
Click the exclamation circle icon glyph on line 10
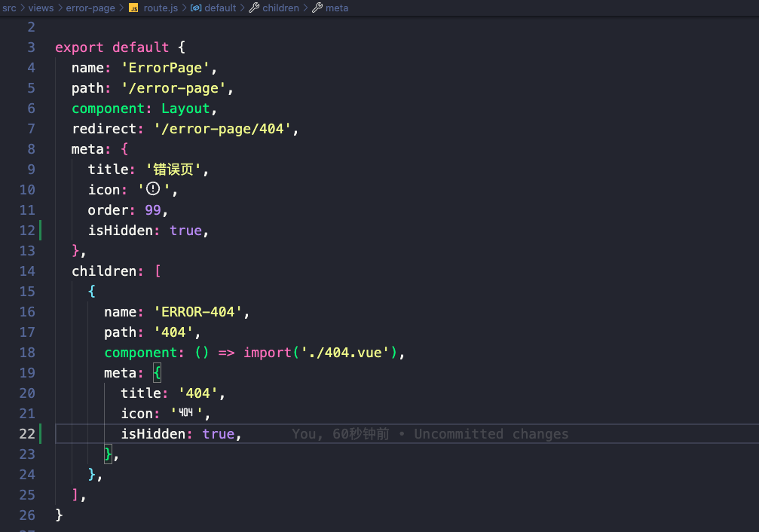153,189
